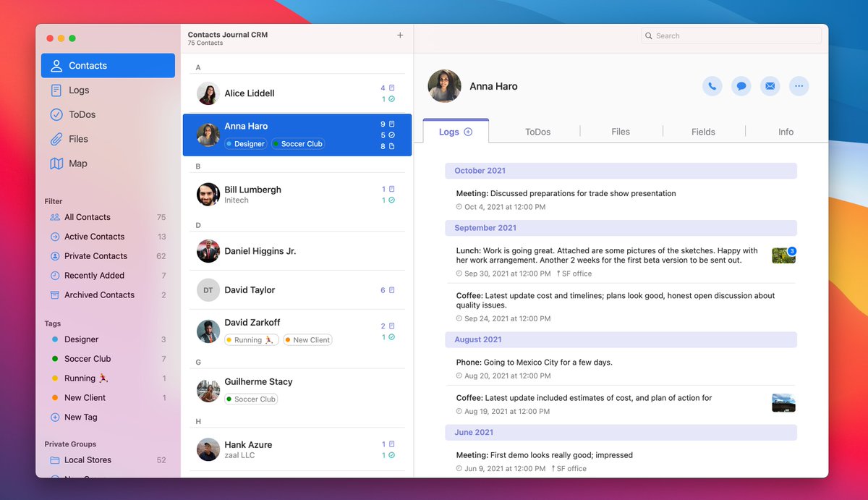Screen dimensions: 868x500
Task: Switch to the Fields tab
Action: tap(703, 132)
